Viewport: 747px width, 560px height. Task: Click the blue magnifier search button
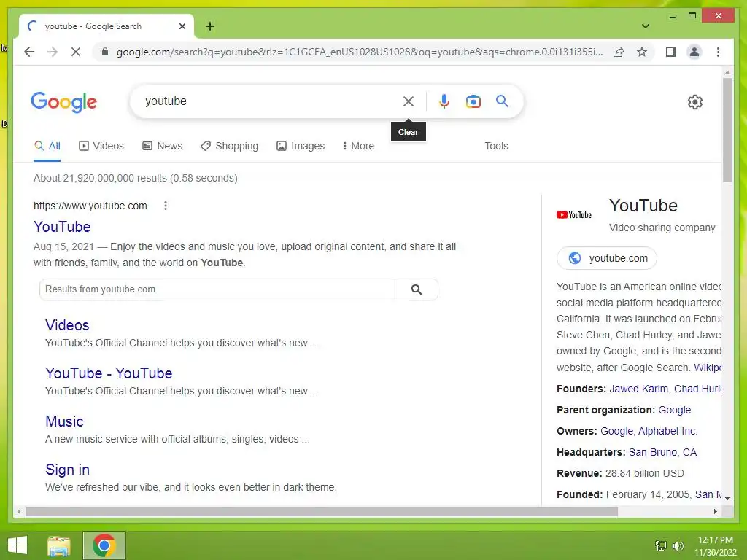pyautogui.click(x=502, y=101)
